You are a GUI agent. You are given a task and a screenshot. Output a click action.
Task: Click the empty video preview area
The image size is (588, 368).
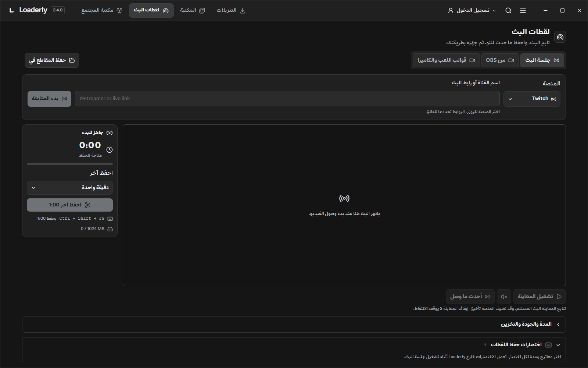click(344, 205)
